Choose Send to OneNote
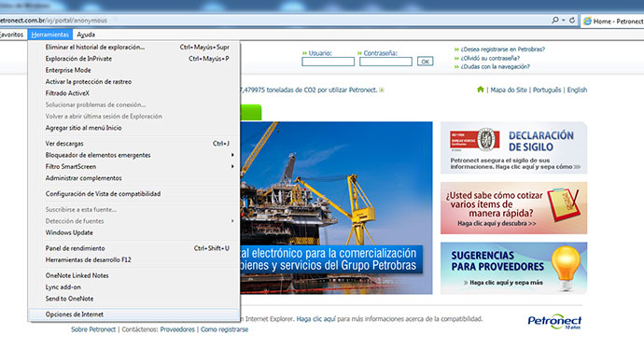Screen dimensions: 644x349 point(133,299)
